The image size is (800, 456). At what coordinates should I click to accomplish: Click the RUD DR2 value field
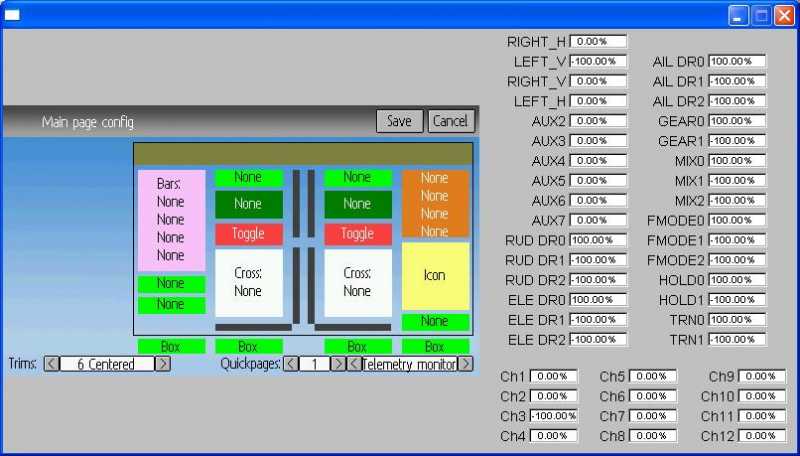598,280
